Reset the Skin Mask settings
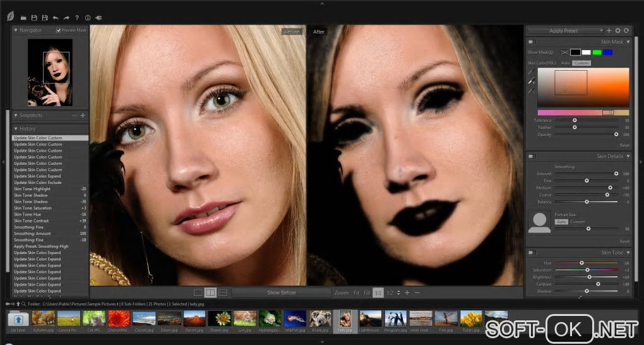Viewport: 644px width, 345px height. 624,145
